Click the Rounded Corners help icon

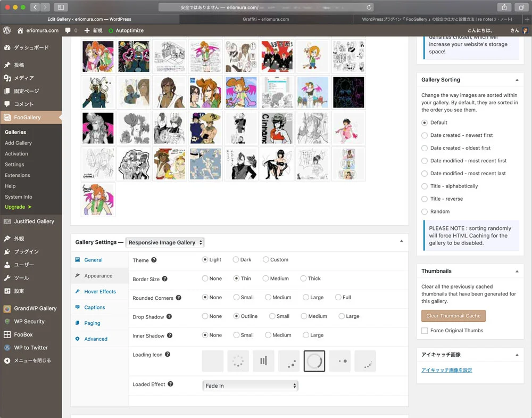[x=178, y=298]
